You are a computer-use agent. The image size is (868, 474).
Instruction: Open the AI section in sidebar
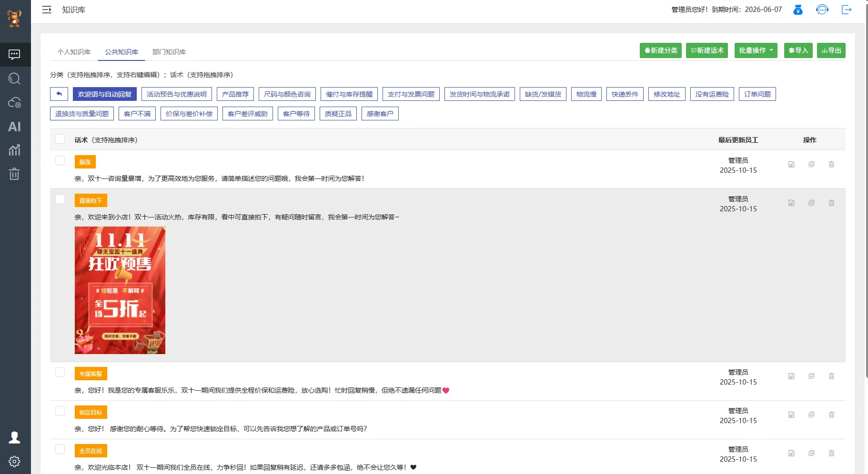(14, 127)
